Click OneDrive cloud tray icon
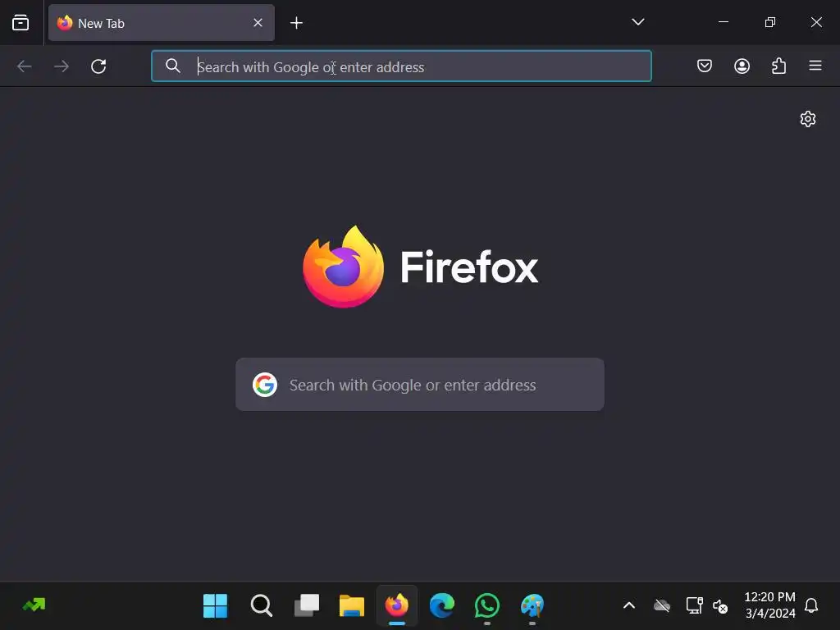Screen dimensions: 840x630 pyautogui.click(x=662, y=606)
